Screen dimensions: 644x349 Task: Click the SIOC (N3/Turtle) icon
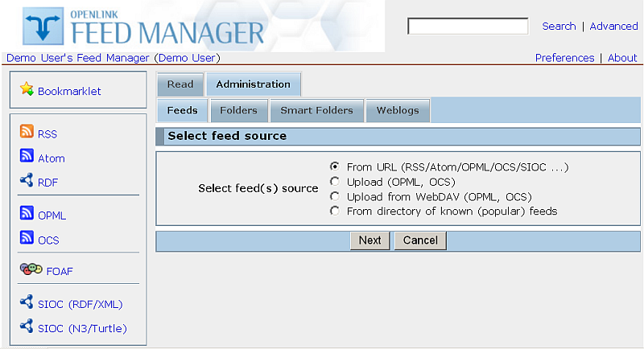pos(27,327)
